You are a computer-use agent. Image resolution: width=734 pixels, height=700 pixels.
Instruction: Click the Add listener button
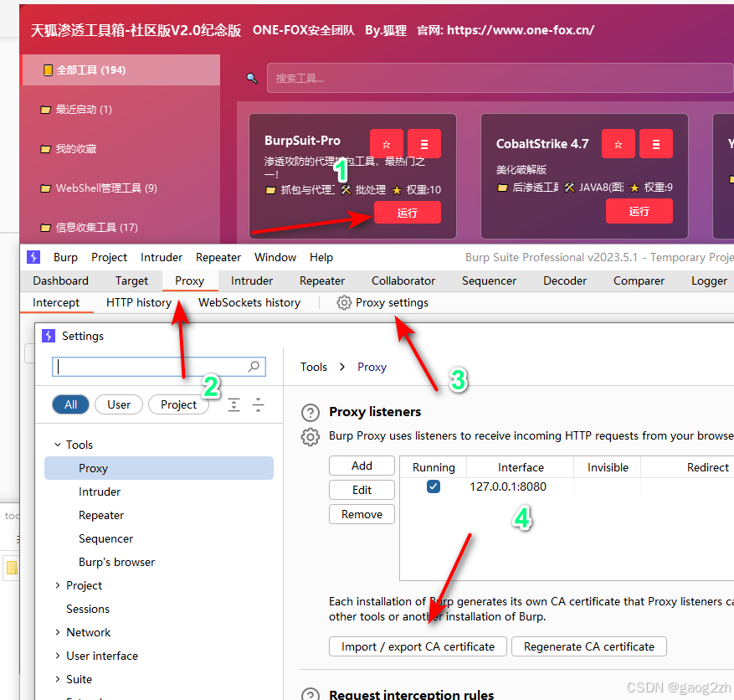pos(362,466)
